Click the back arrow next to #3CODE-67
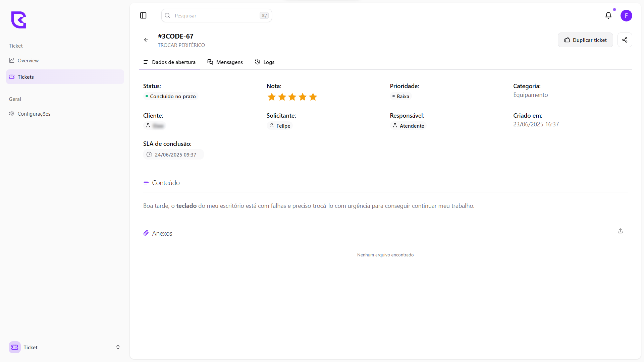The width and height of the screenshot is (644, 362). 146,40
